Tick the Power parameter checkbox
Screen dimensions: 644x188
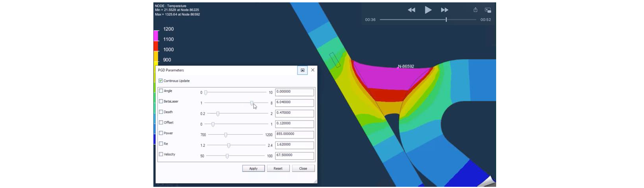[x=161, y=133]
